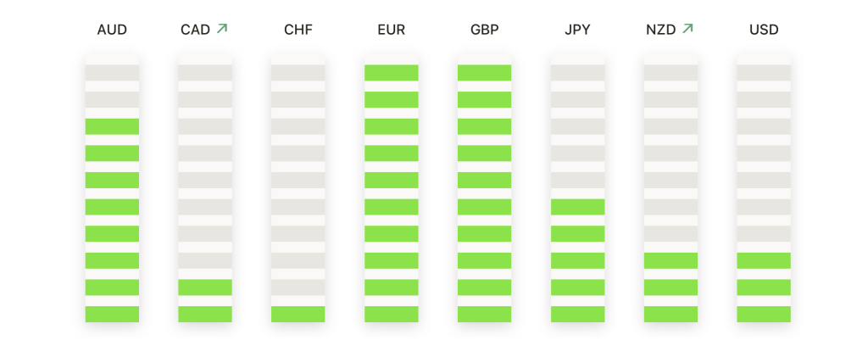
Task: Click the green up-arrow icon beside NZD
Action: [687, 28]
